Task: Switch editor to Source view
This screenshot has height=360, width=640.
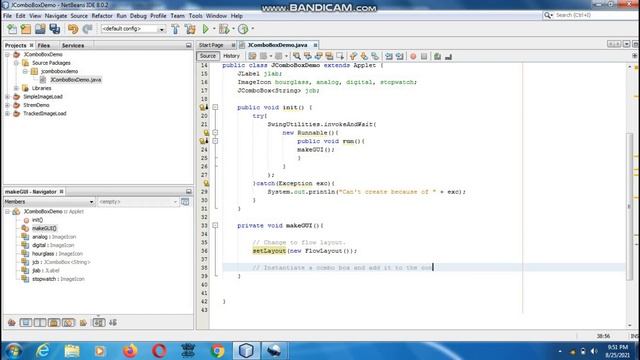Action: pyautogui.click(x=208, y=56)
